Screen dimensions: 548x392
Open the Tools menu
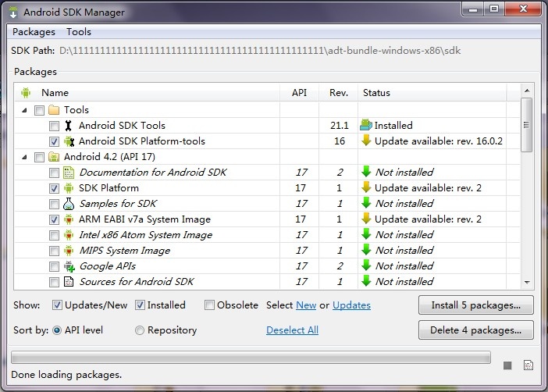[78, 32]
